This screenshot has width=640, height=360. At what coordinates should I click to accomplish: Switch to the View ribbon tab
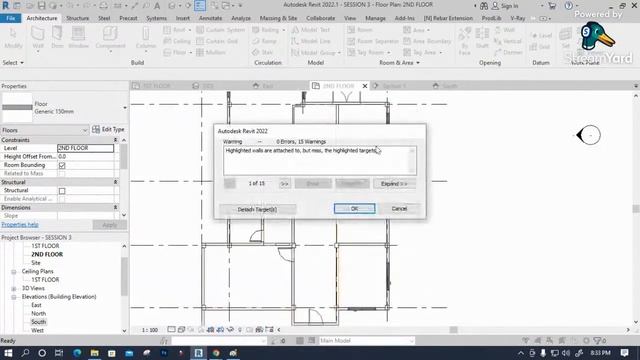point(350,18)
